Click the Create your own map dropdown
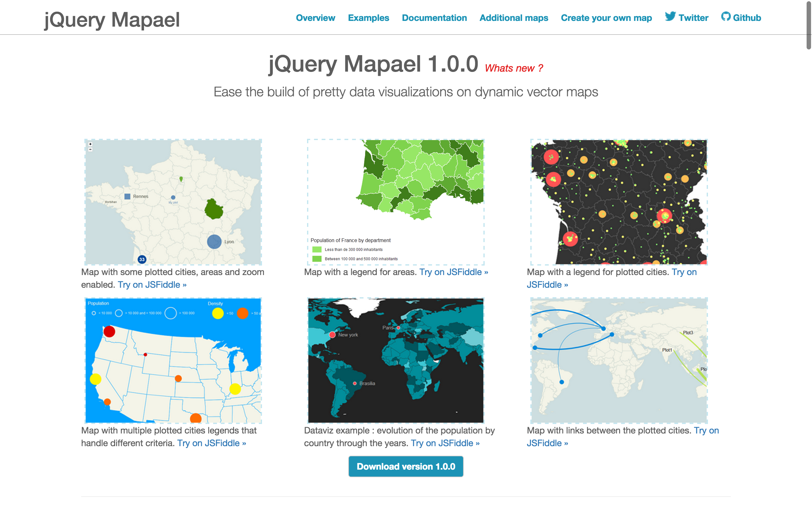The height and width of the screenshot is (507, 812). [606, 17]
